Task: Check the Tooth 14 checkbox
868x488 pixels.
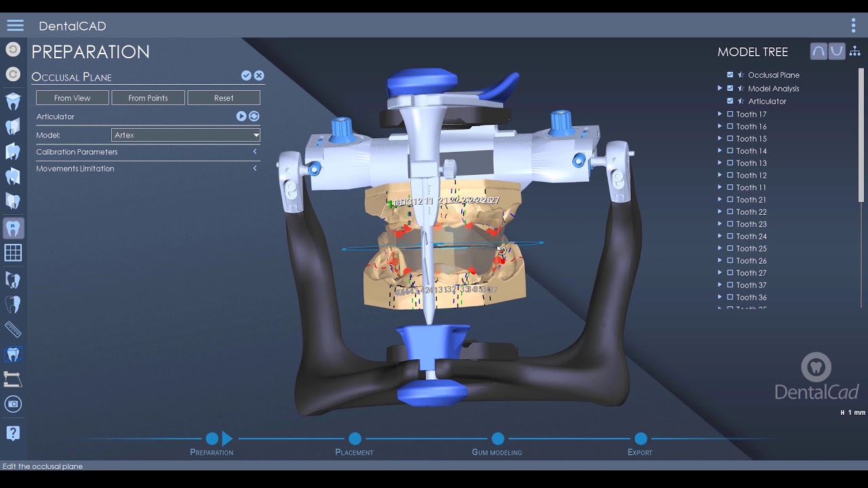Action: coord(730,151)
